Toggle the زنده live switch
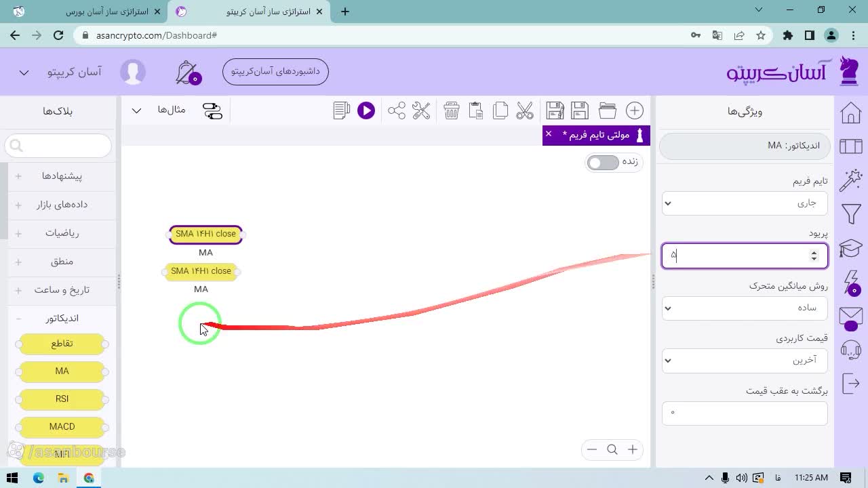This screenshot has width=868, height=488. point(603,162)
